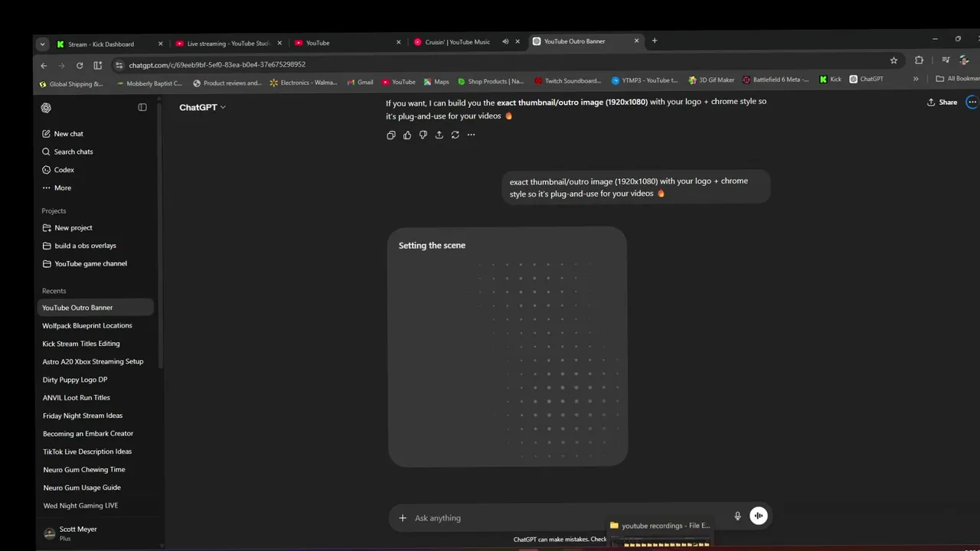Viewport: 980px width, 551px height.
Task: Open more response actions ellipsis
Action: coord(471,135)
